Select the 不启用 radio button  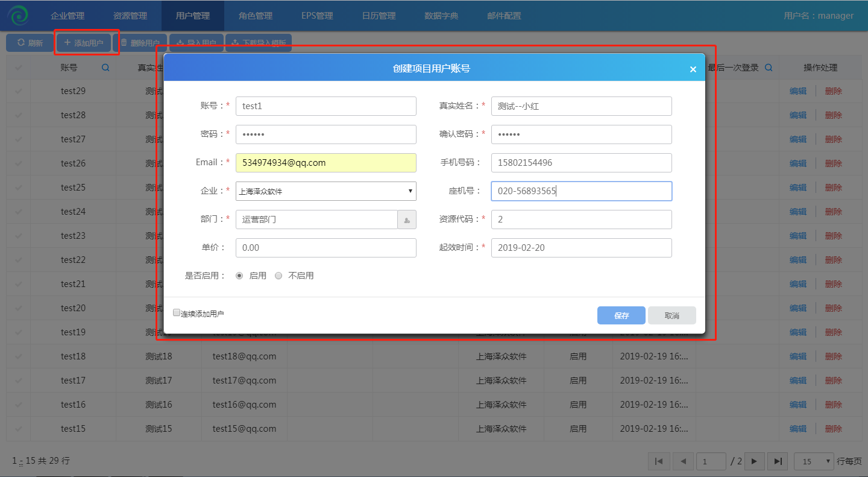(278, 276)
